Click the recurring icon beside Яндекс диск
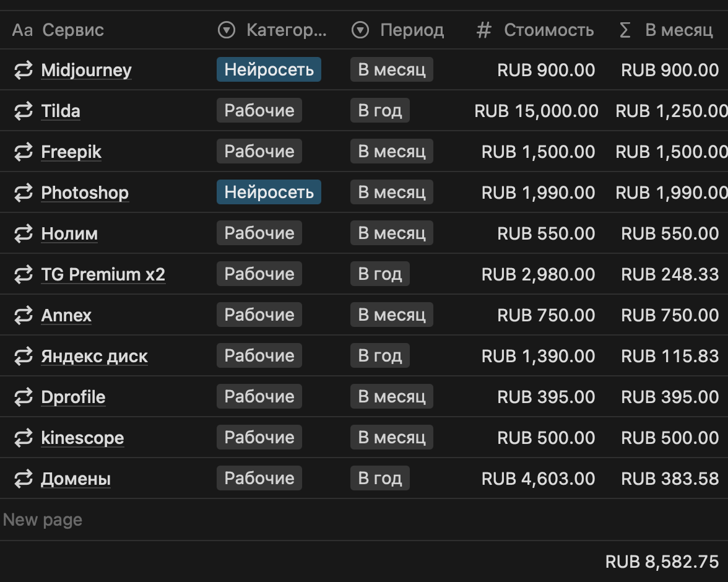The image size is (728, 582). pos(24,356)
